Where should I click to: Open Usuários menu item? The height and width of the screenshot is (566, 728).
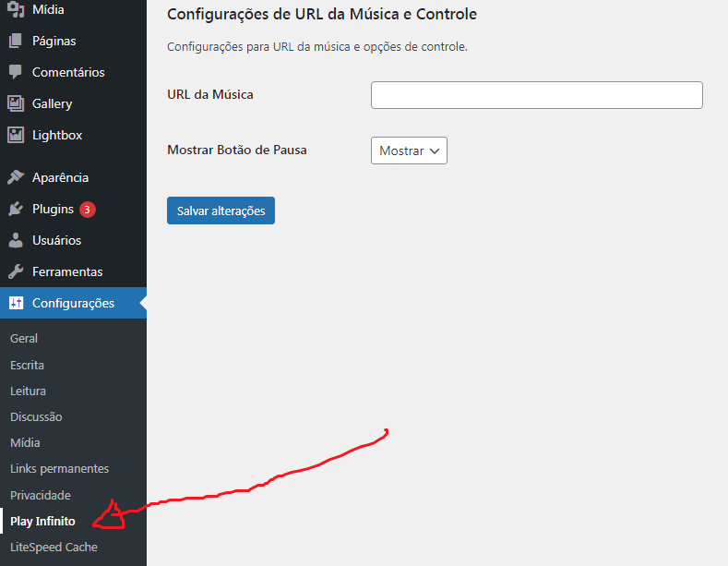[x=57, y=240]
